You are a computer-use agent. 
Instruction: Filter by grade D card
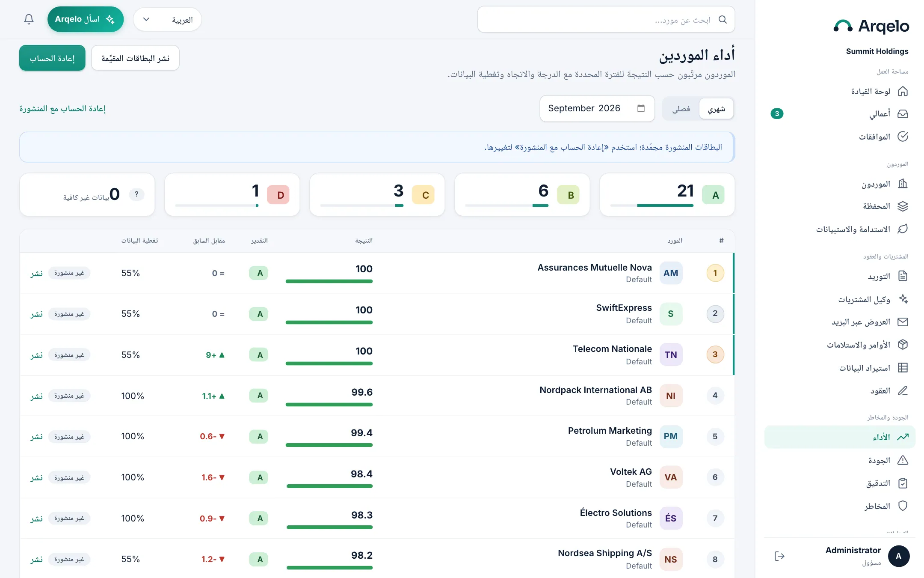[232, 195]
